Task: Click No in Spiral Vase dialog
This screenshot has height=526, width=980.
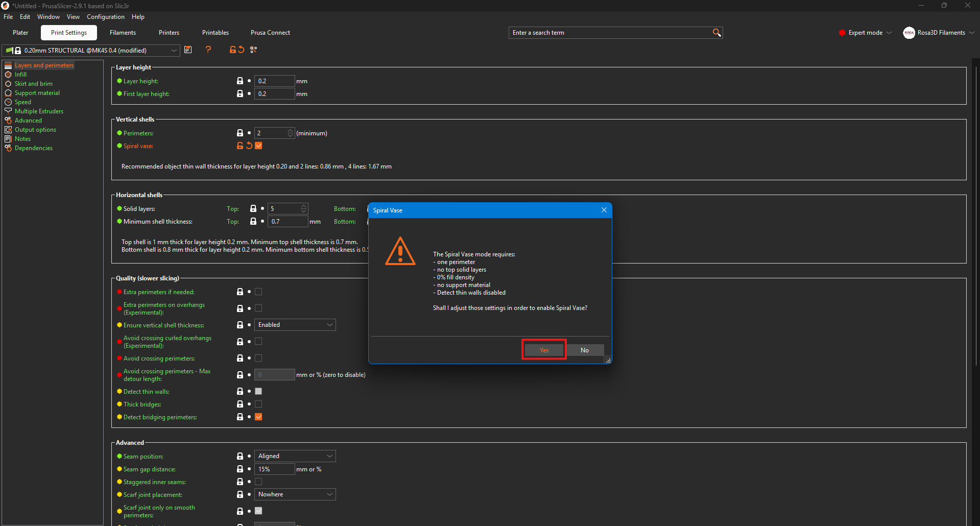Action: 585,350
